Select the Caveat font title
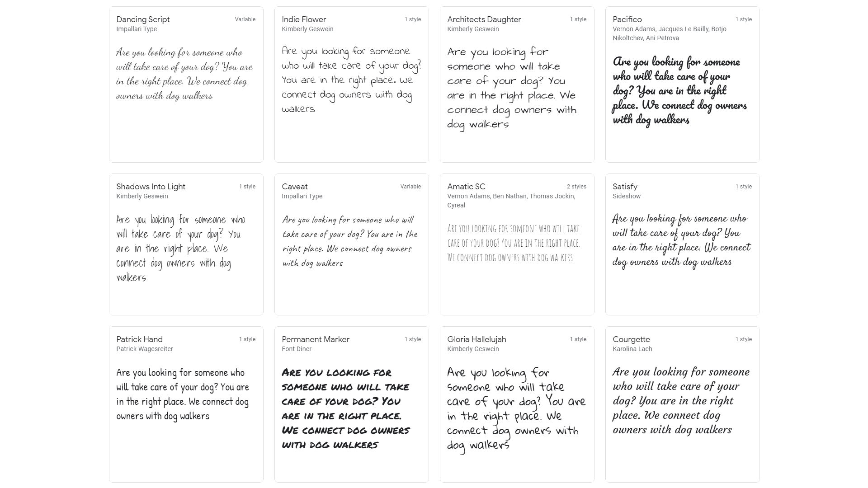Screen dimensions: 868x488 pos(294,187)
